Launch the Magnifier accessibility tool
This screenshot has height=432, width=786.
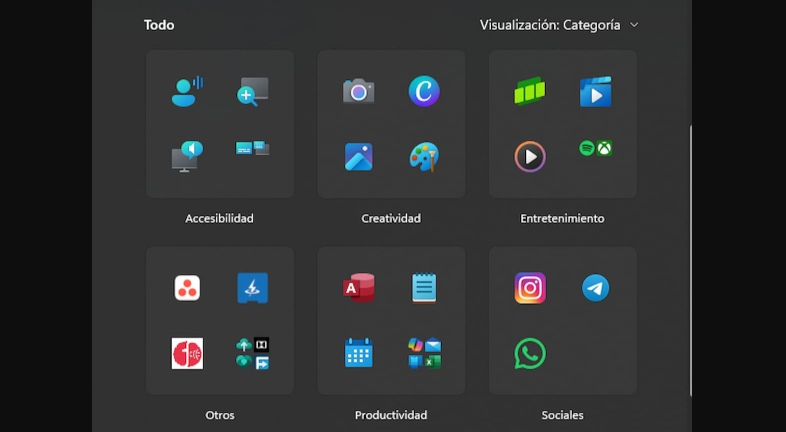click(252, 92)
